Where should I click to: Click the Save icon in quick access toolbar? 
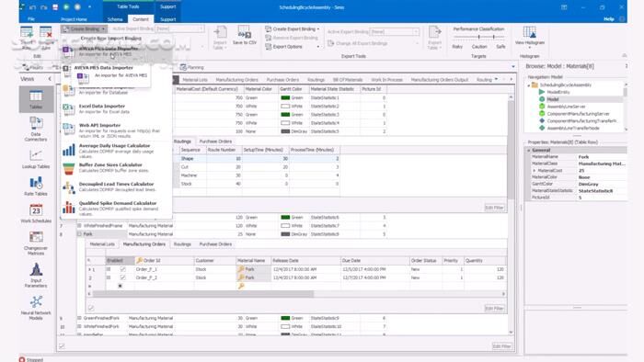point(55,7)
